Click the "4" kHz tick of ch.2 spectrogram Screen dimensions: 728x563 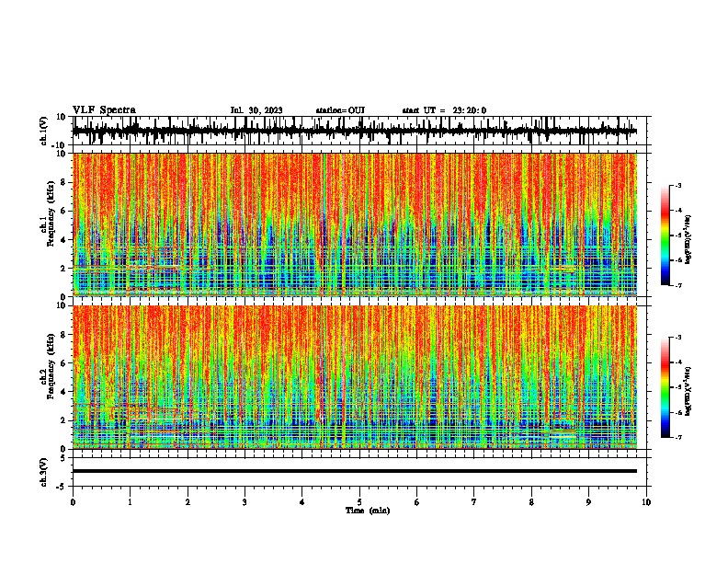tap(64, 392)
